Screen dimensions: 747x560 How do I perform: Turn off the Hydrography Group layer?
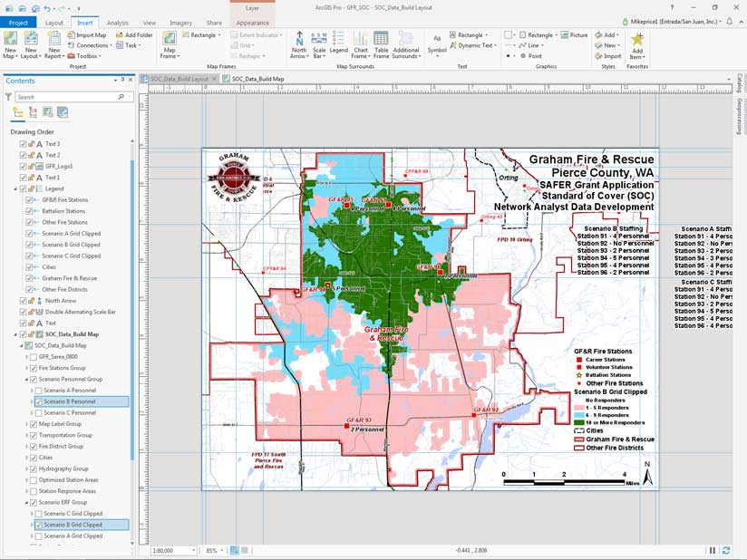pyautogui.click(x=34, y=468)
